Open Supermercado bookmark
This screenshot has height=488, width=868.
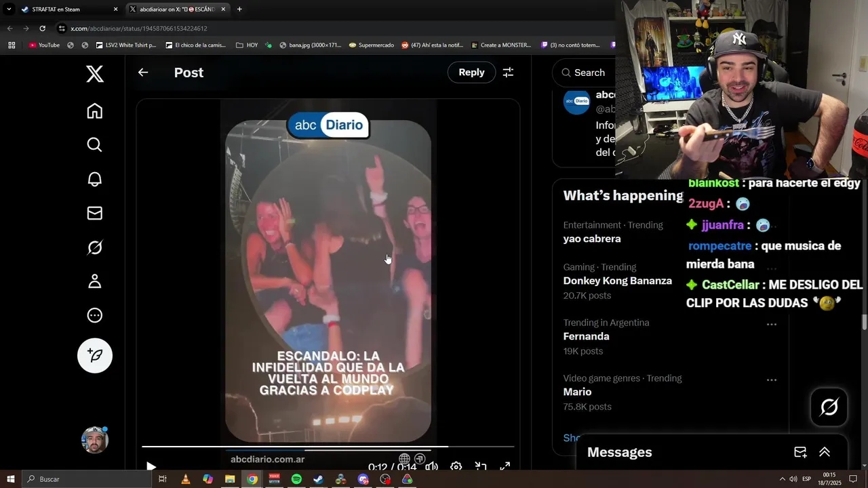(371, 45)
